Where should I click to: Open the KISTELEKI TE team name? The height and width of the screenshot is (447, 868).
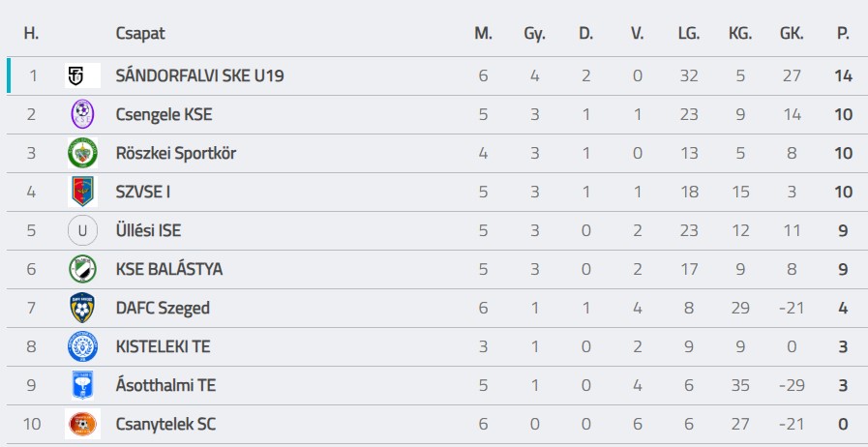[163, 346]
